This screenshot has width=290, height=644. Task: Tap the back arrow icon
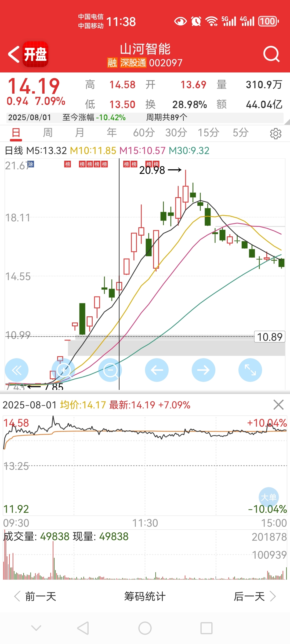pos(14,54)
